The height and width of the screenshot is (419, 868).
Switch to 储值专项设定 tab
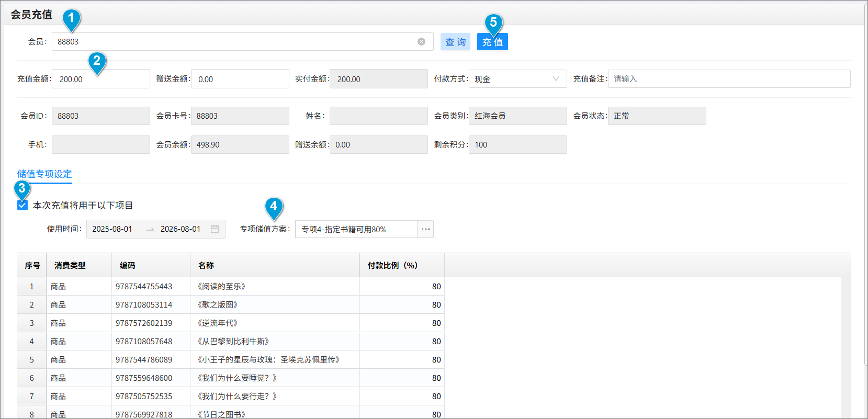tap(44, 174)
